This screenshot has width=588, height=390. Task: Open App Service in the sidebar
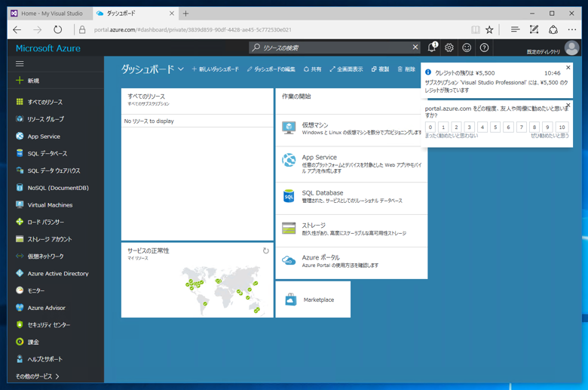44,137
